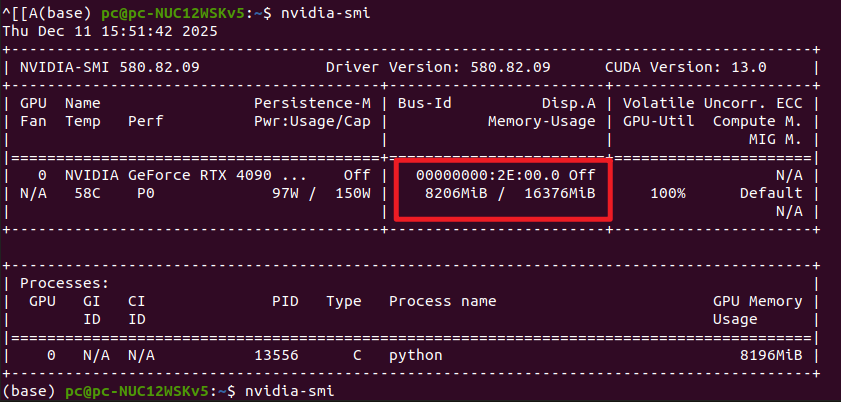Click the "MIG M." header text

[x=776, y=139]
